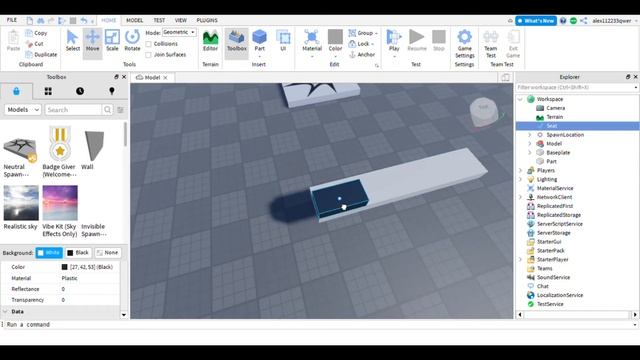Cut the selected object
This screenshot has width=640, height=360.
tap(35, 44)
